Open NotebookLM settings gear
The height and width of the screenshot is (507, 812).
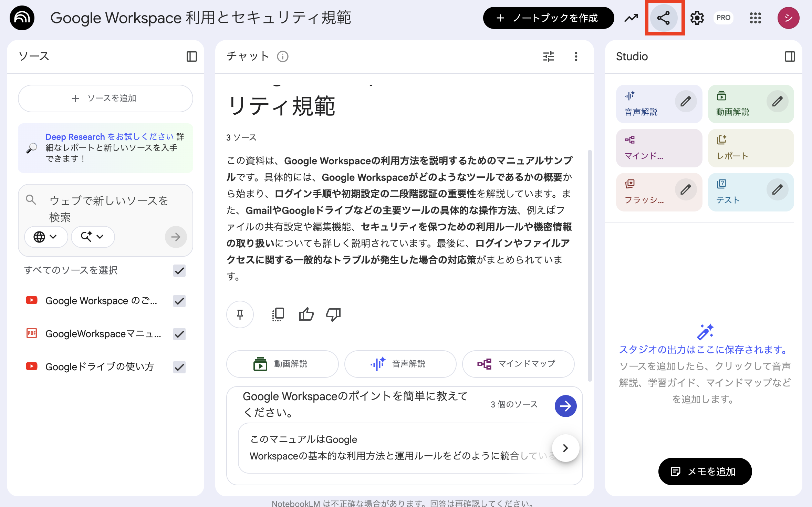pyautogui.click(x=697, y=18)
